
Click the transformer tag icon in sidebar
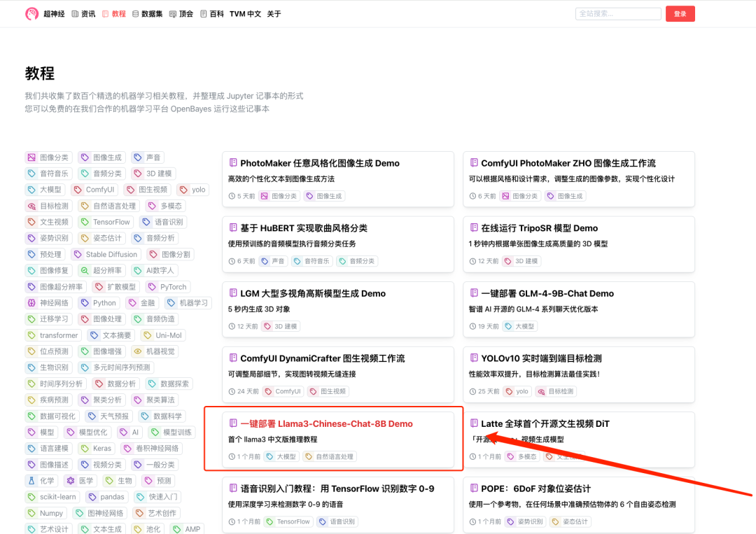(x=31, y=335)
